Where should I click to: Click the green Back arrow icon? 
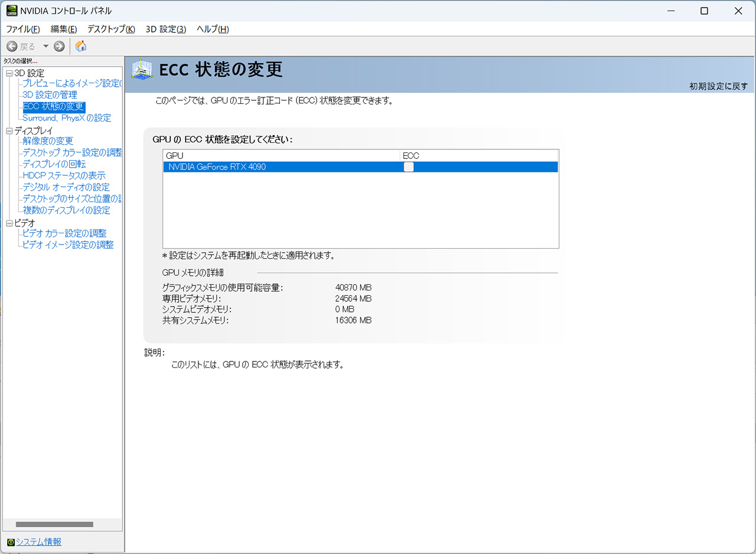[12, 46]
